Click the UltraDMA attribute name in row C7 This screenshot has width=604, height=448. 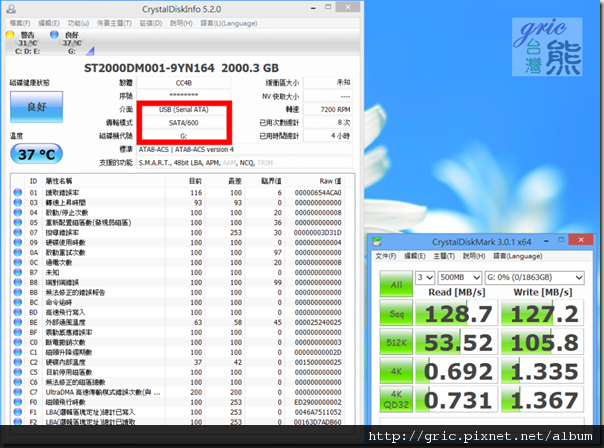pos(103,392)
